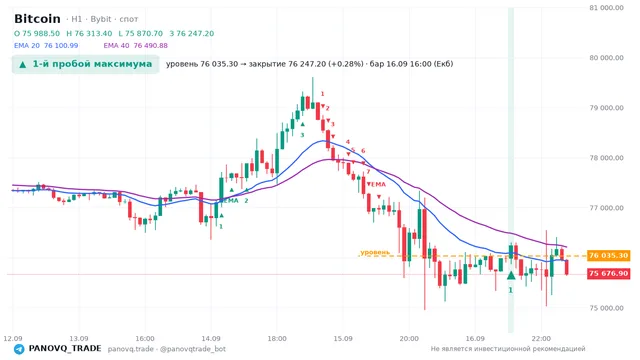Click the orange 'уровень' level label
The width and height of the screenshot is (640, 360).
[375, 252]
